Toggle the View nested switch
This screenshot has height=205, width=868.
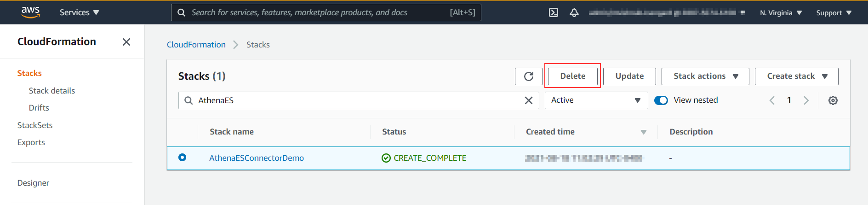[661, 100]
